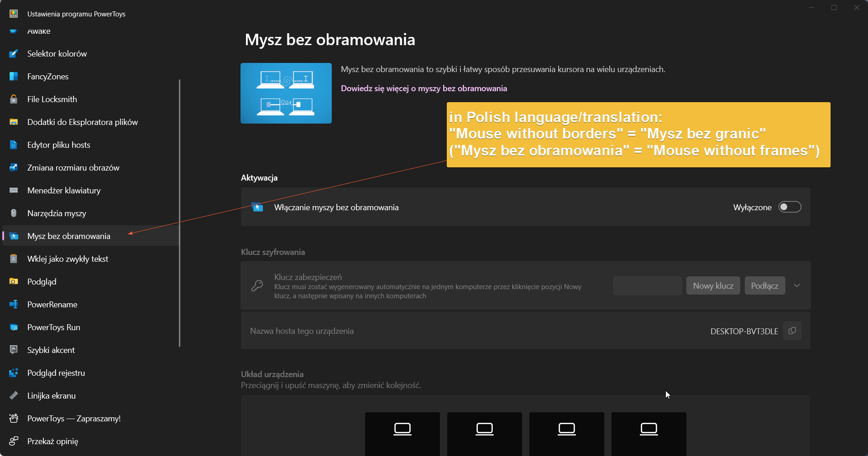
Task: Open the Dowiedz się więcej link
Action: (424, 88)
